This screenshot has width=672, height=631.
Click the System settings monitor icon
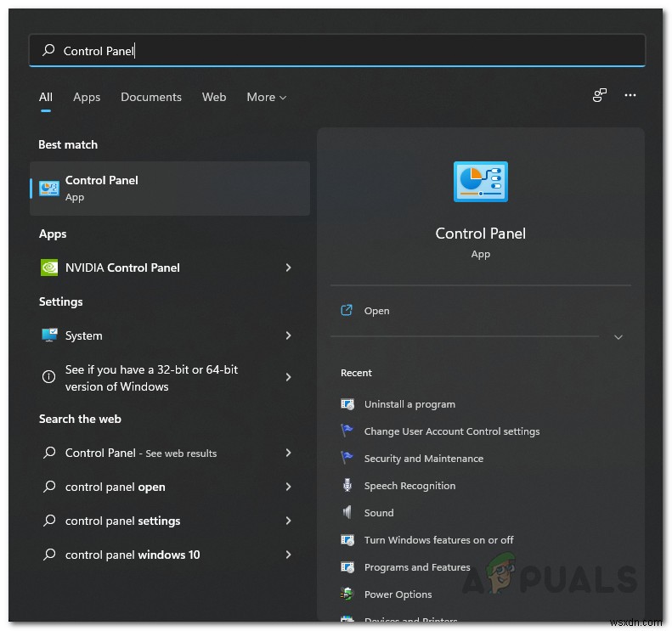click(49, 335)
